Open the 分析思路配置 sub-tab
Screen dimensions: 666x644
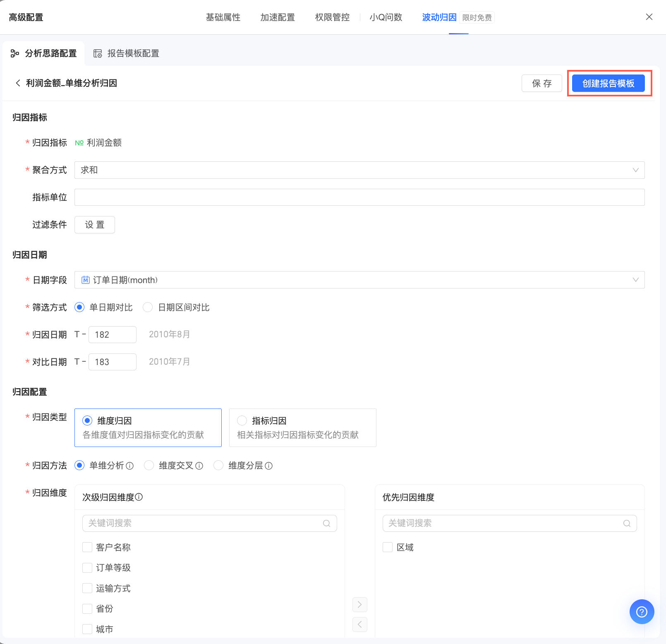(43, 53)
